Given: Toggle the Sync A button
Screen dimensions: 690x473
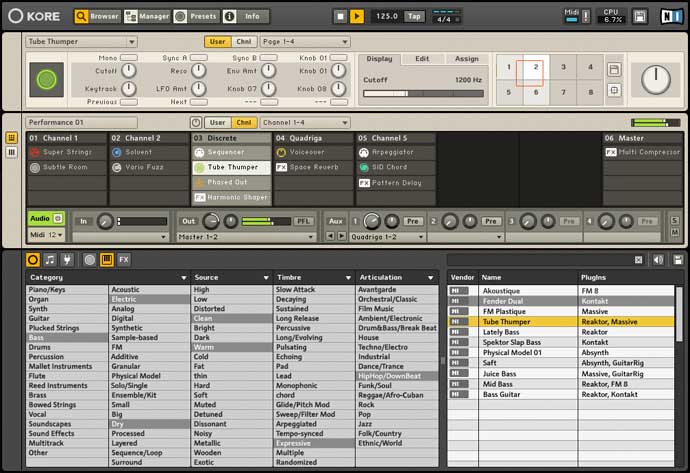Looking at the screenshot, I should [x=198, y=57].
